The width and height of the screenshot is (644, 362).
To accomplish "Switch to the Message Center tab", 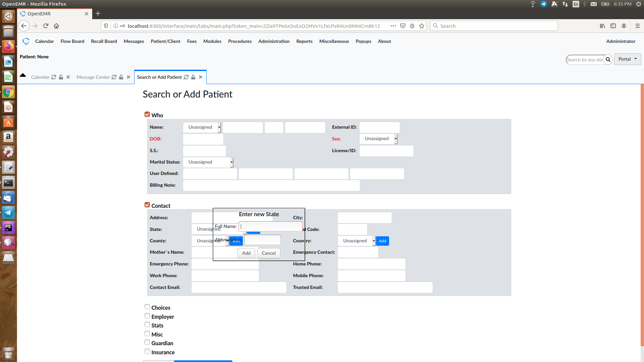I will pyautogui.click(x=93, y=77).
